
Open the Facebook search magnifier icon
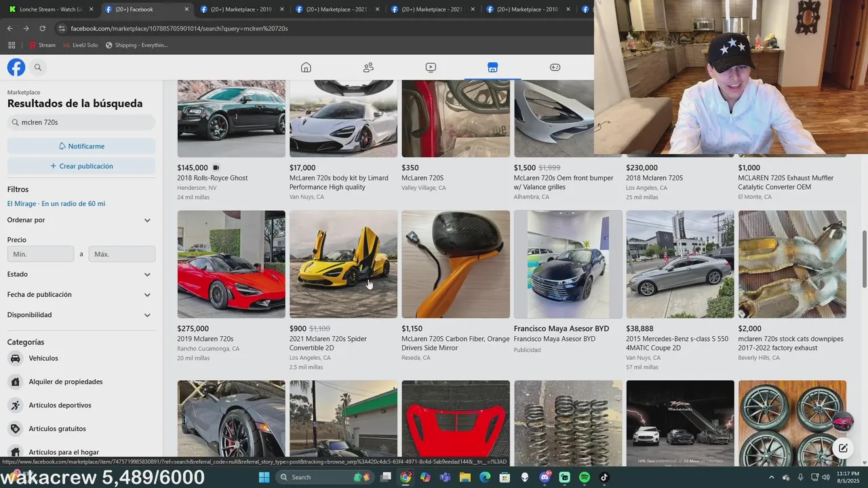(38, 67)
